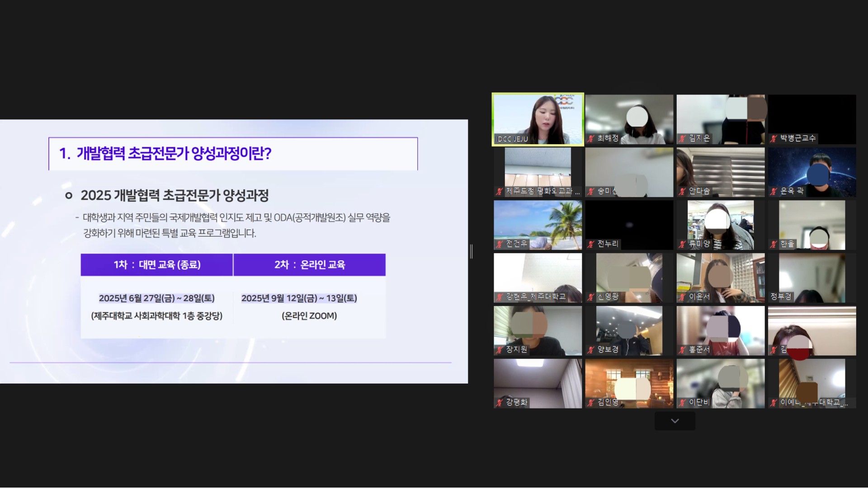The width and height of the screenshot is (868, 488).
Task: Click muted mic icon beside 이단비
Action: tap(682, 403)
